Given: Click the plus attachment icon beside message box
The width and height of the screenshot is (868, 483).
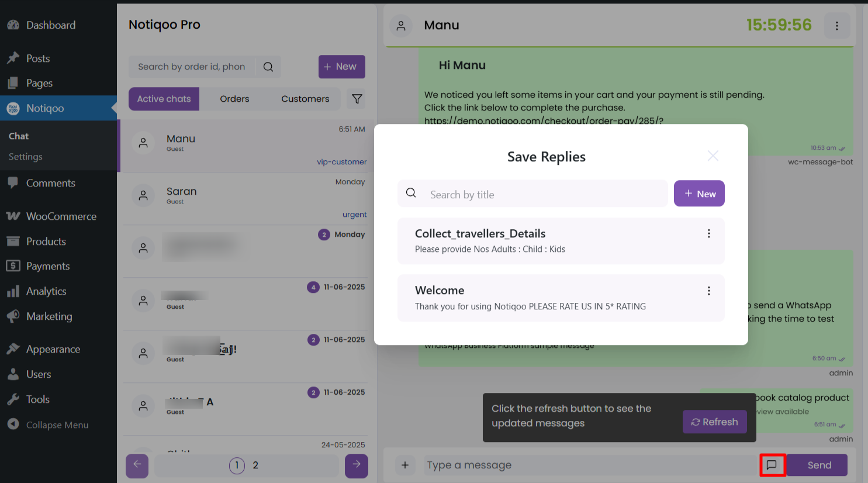Looking at the screenshot, I should click(404, 465).
